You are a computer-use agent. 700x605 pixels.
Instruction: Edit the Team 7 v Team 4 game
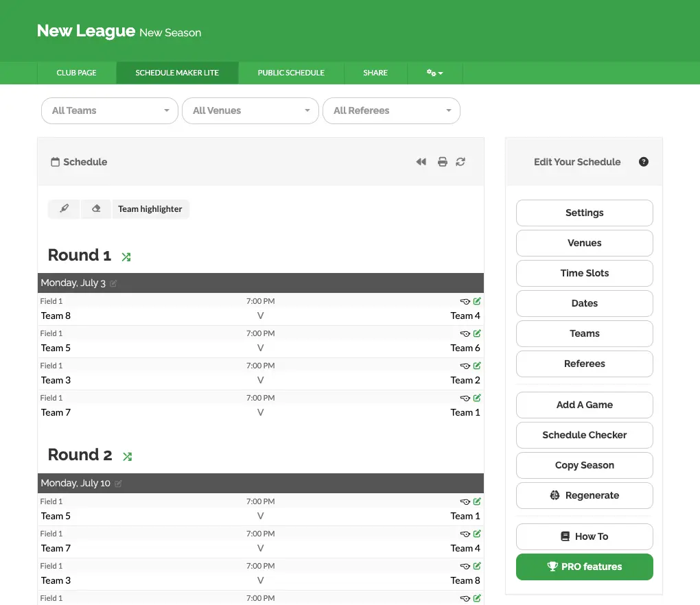tap(477, 534)
